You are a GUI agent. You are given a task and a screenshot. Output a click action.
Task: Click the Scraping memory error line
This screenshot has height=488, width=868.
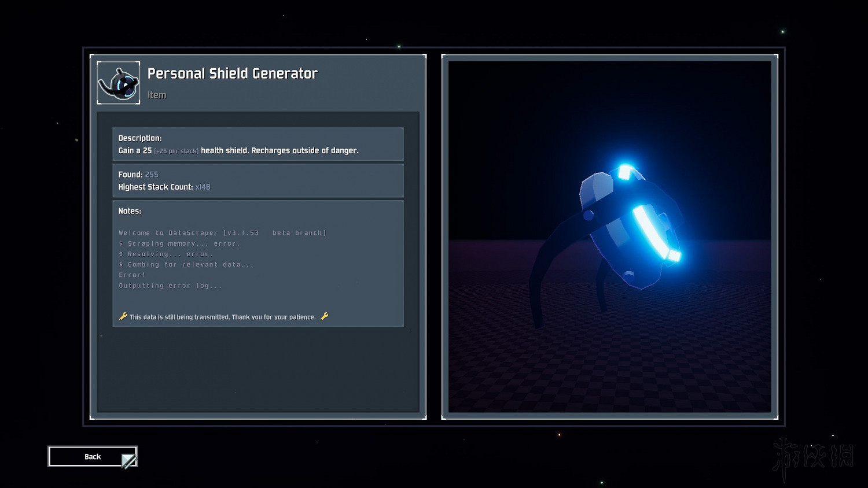[179, 243]
